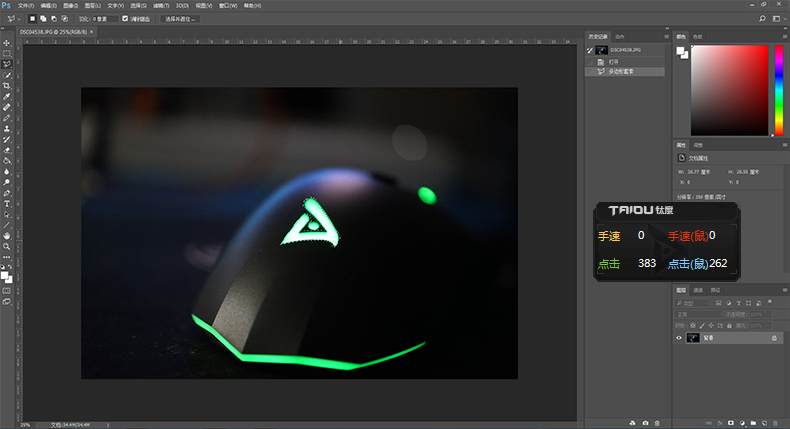
Task: Select the Quick Selection tool
Action: coord(7,75)
